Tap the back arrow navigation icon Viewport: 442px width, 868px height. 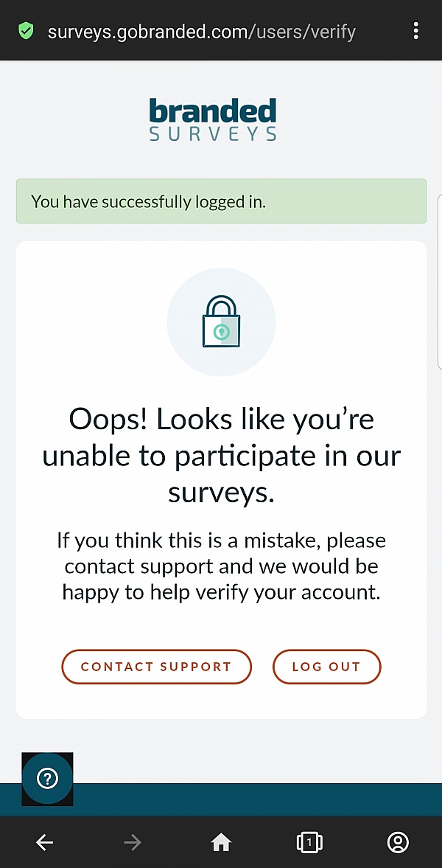point(44,842)
